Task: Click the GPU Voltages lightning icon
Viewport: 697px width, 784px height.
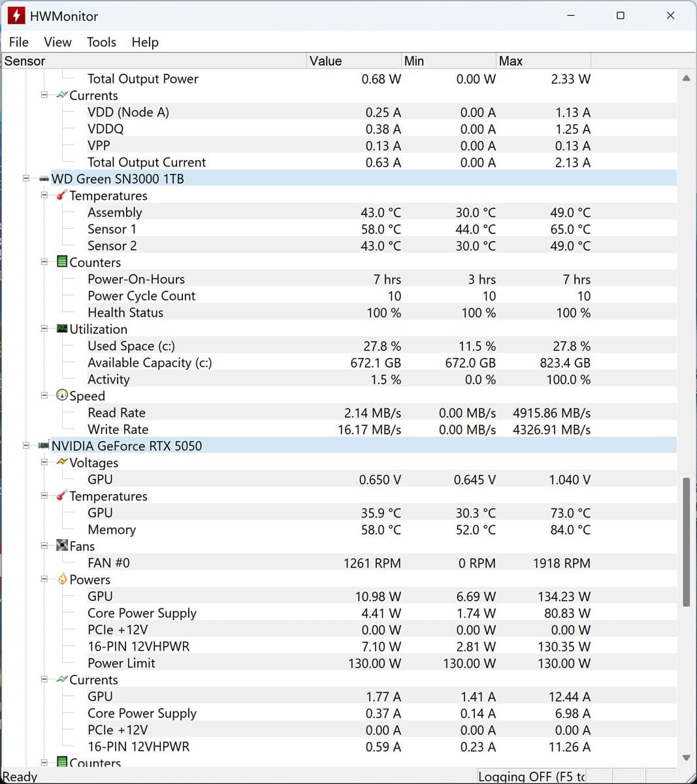Action: 62,462
